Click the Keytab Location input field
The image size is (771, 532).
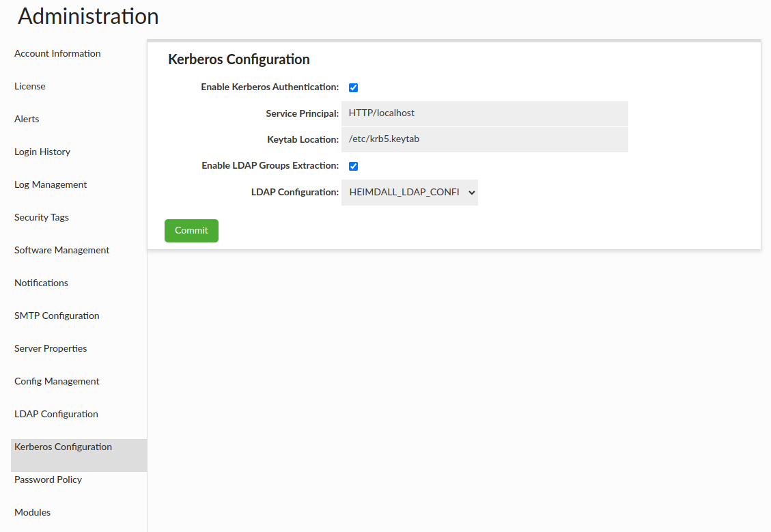(484, 139)
